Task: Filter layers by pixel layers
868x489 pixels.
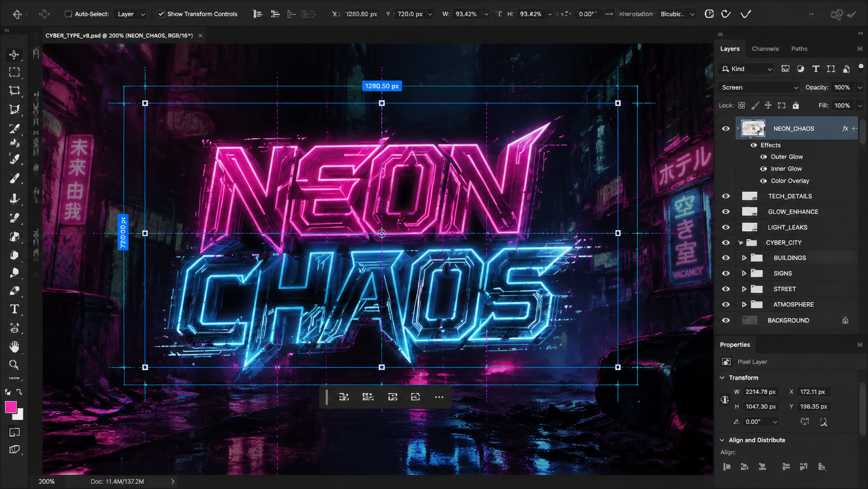Action: tap(785, 69)
